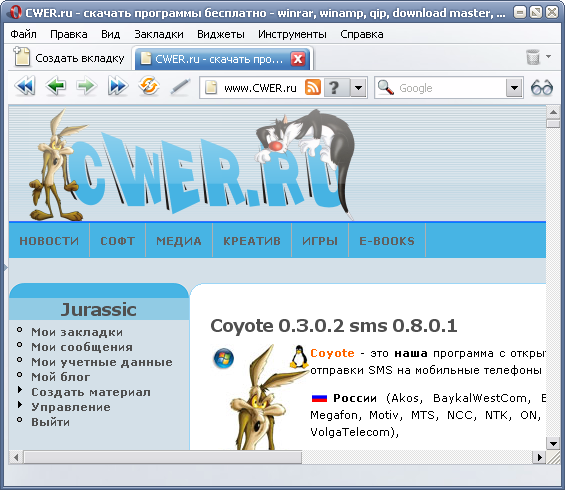
Task: Open the E-BOOKS site section
Action: [387, 241]
